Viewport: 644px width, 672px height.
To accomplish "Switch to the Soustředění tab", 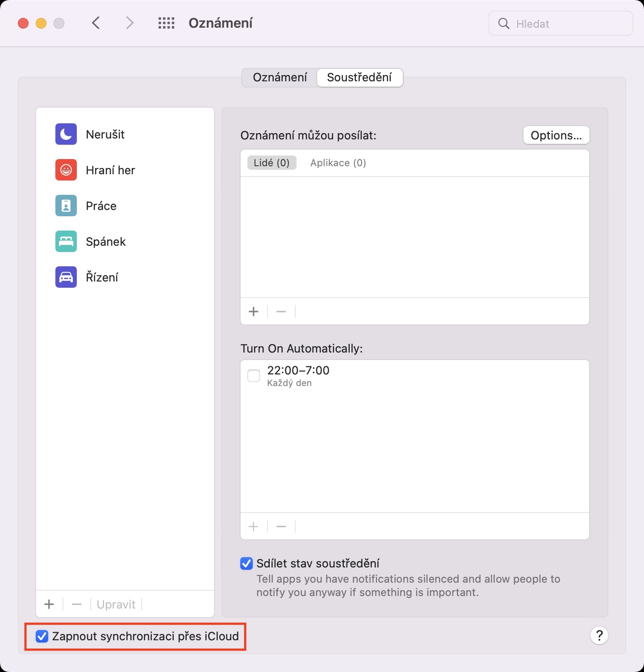I will coord(360,78).
